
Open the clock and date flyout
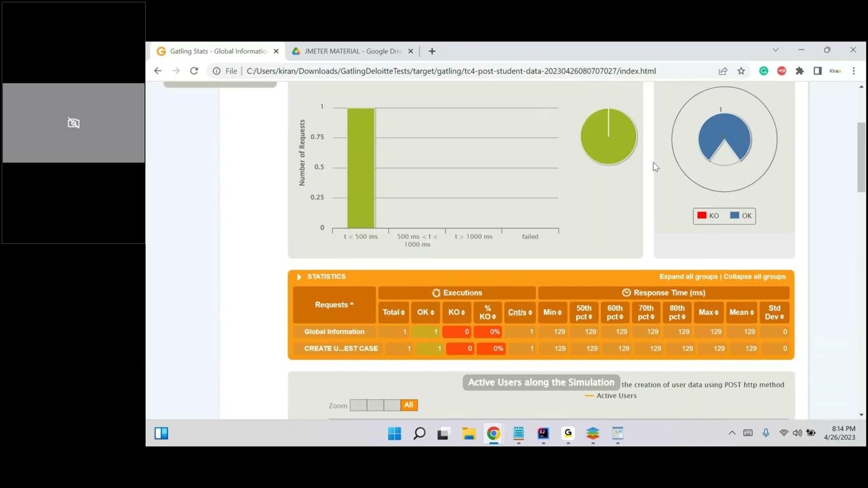point(840,433)
